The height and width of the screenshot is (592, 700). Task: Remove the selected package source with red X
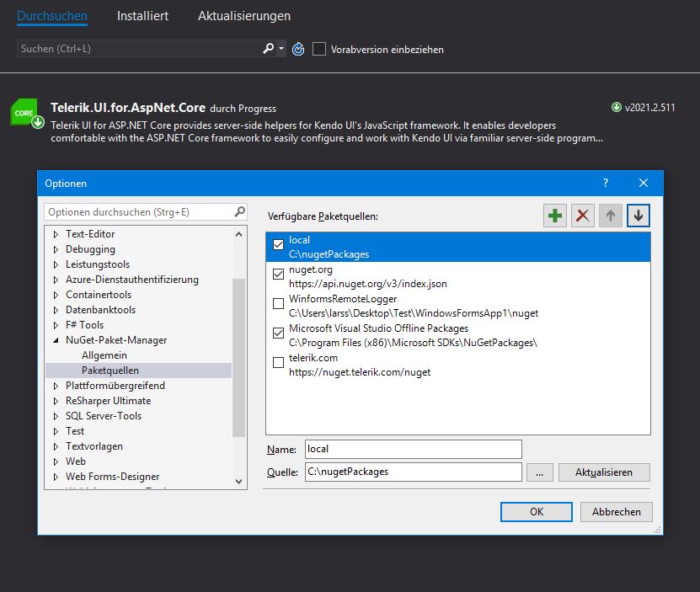click(583, 216)
